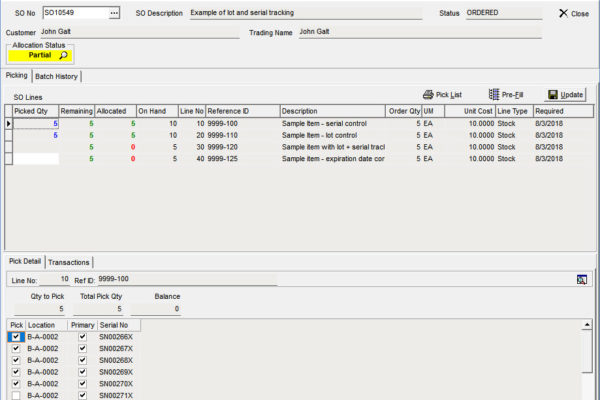Click the Unit Cost column header
600x400 pixels.
[x=470, y=111]
